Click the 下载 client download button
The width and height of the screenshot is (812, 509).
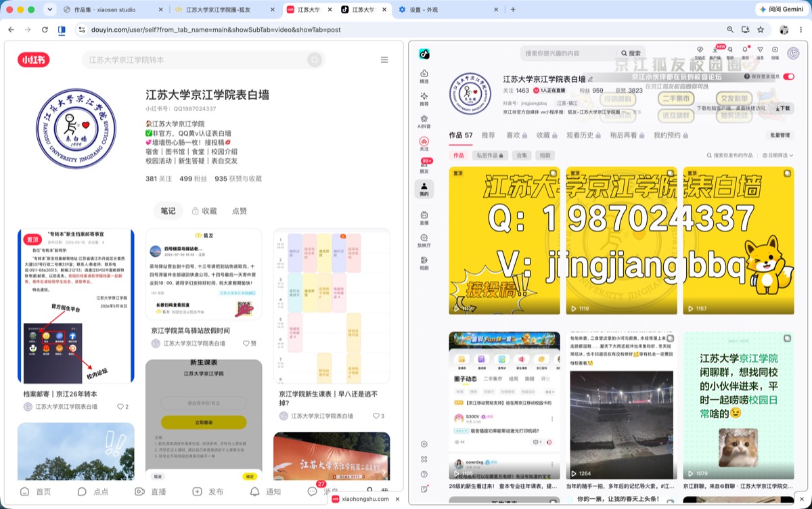click(x=783, y=108)
